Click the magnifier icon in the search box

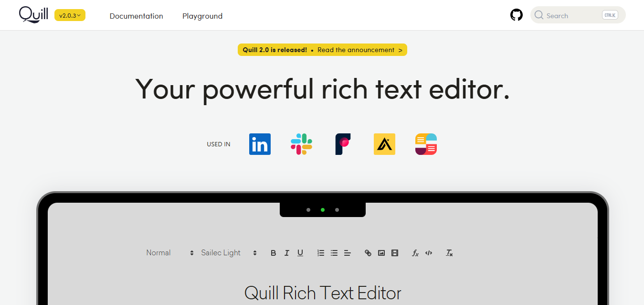click(x=539, y=15)
